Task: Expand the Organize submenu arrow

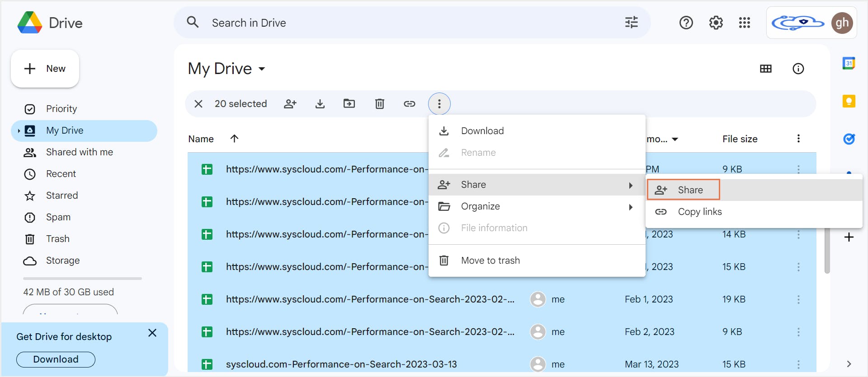Action: (631, 207)
